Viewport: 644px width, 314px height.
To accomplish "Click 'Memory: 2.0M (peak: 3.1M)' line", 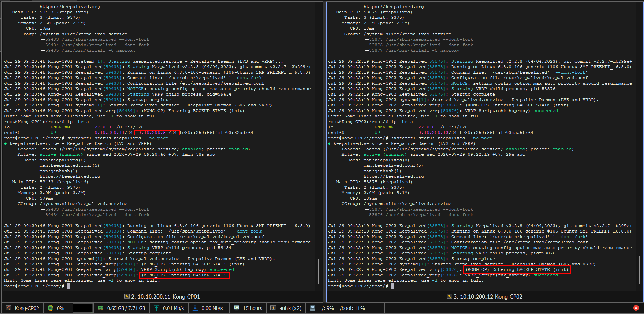I will point(375,193).
